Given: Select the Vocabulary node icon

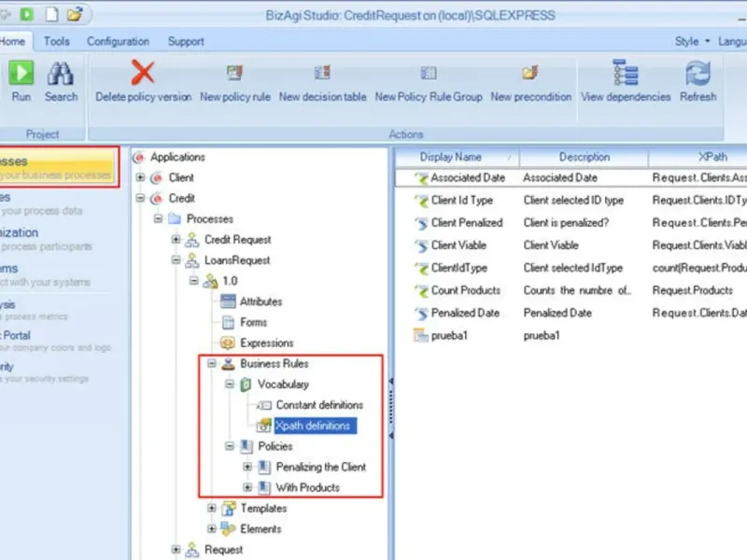Looking at the screenshot, I should [246, 385].
